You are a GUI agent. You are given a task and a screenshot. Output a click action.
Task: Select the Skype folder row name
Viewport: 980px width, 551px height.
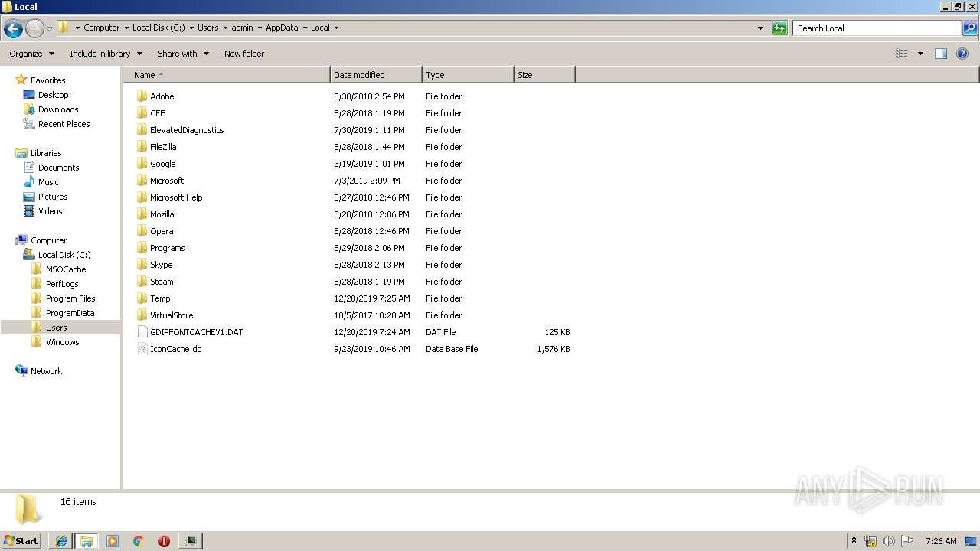(x=161, y=265)
